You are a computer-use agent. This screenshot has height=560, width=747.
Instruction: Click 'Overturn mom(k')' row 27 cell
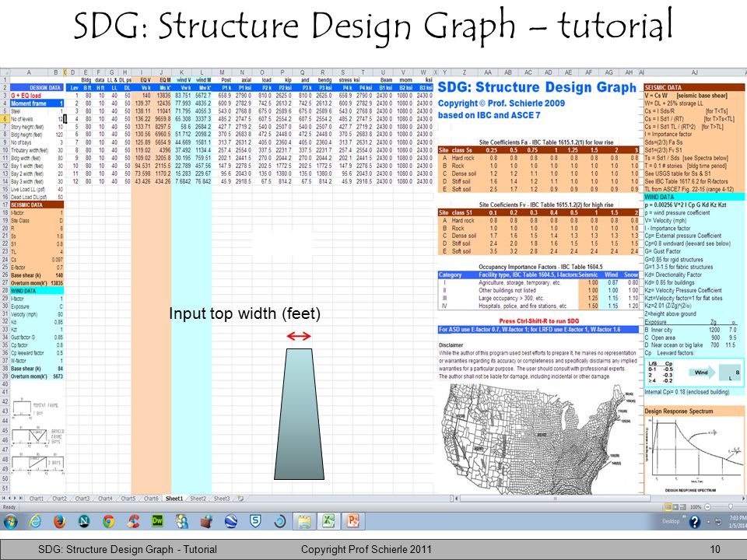point(29,283)
